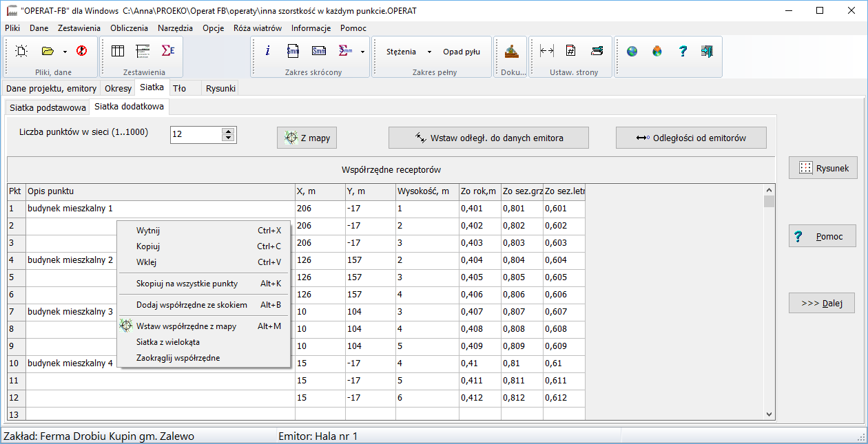
Task: Click the blue italic 'i' info icon
Action: 268,51
